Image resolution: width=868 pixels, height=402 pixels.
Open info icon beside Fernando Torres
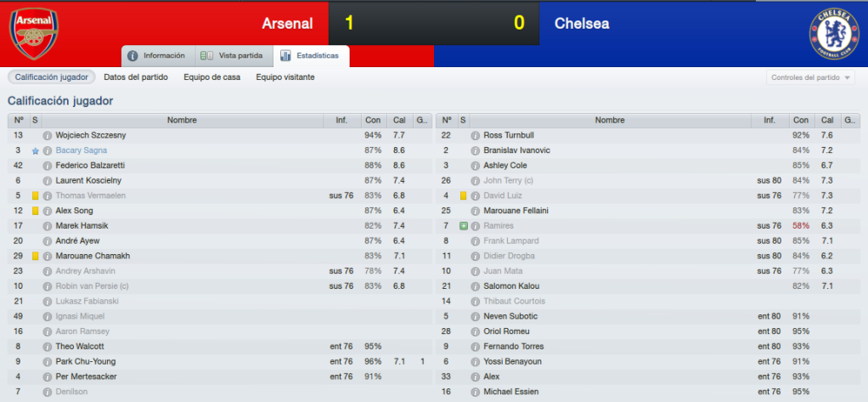pos(475,347)
